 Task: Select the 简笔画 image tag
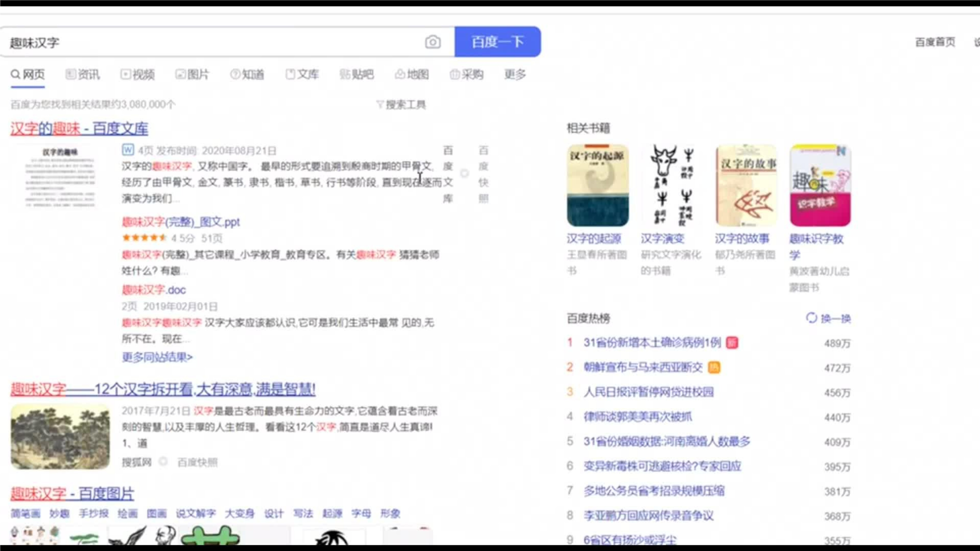(26, 513)
